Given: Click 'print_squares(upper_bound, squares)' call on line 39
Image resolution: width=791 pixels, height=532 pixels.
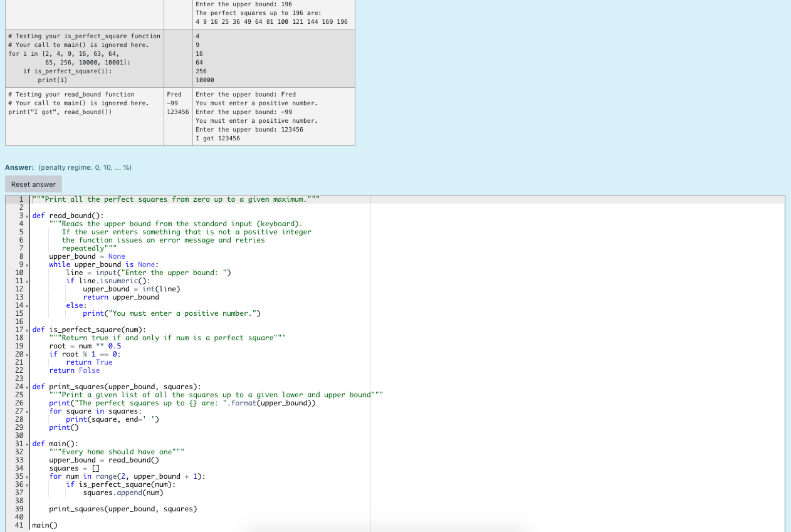Looking at the screenshot, I should tap(123, 509).
